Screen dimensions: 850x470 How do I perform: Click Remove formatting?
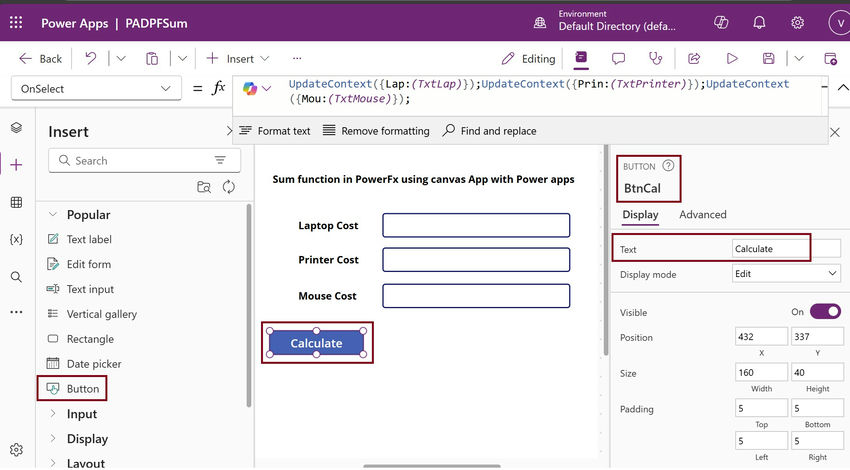tap(376, 131)
